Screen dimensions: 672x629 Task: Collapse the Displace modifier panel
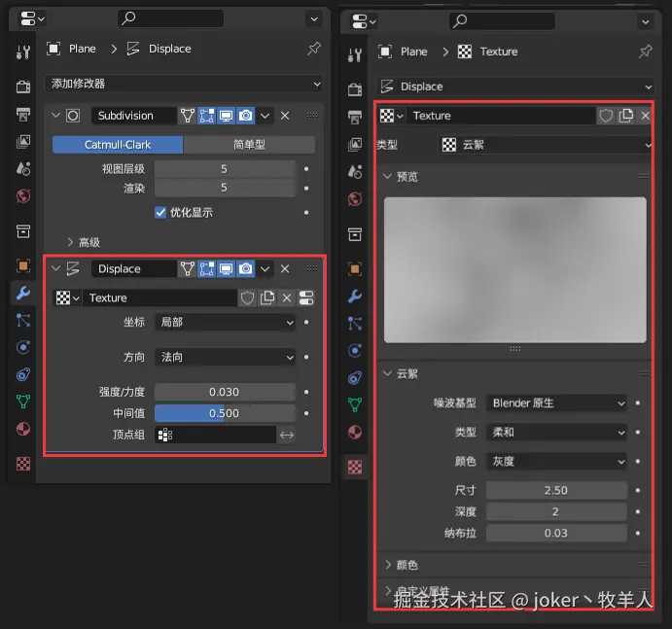tap(55, 268)
